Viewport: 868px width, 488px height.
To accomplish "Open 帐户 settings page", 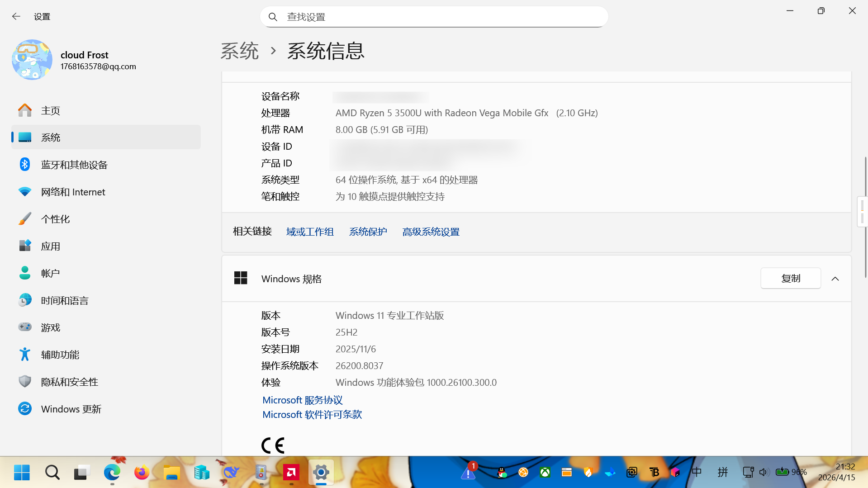I will [106, 273].
